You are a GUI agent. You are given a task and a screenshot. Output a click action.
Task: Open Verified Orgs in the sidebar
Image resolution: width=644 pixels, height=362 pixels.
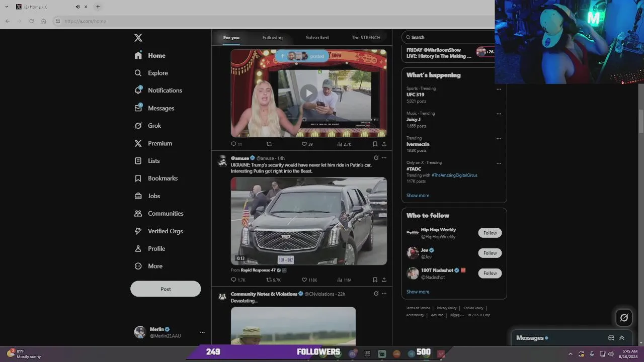tap(158, 231)
